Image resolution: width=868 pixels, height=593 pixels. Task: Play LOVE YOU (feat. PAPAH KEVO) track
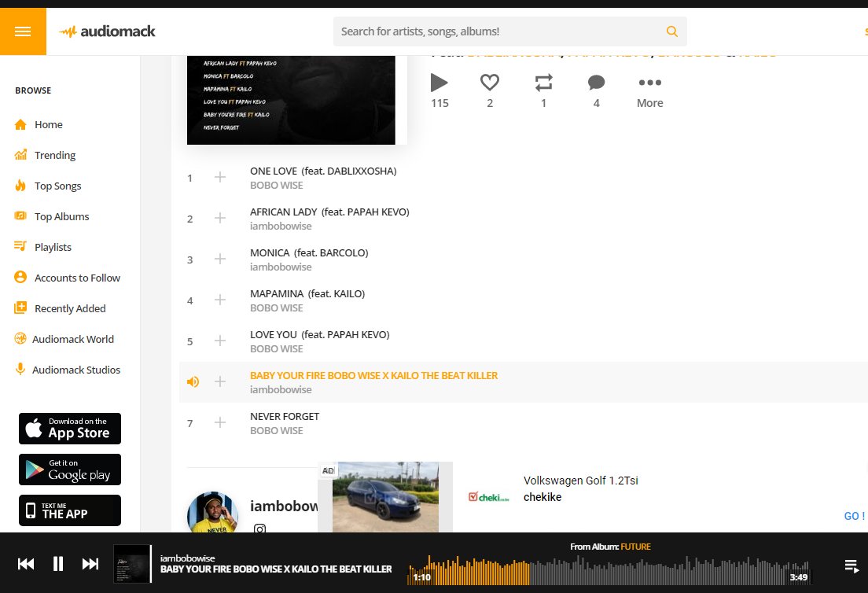(x=319, y=334)
